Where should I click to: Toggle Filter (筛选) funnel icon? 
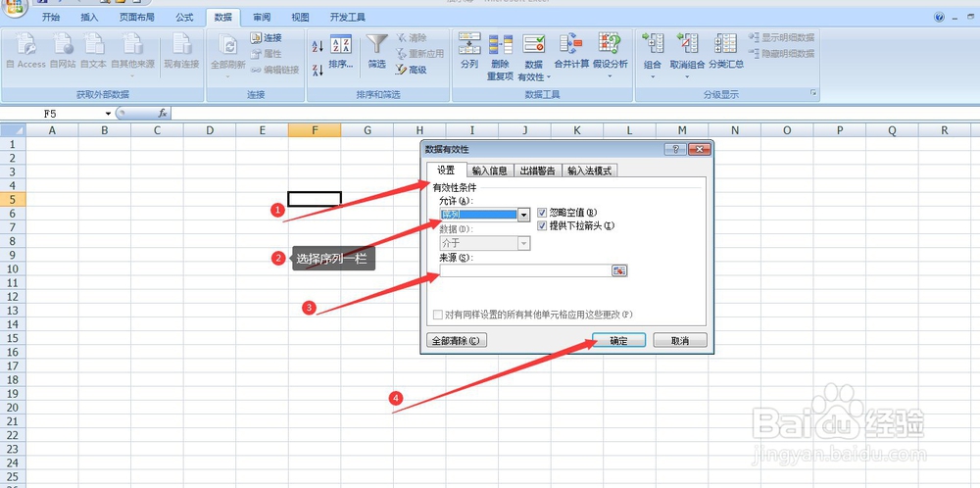click(377, 51)
